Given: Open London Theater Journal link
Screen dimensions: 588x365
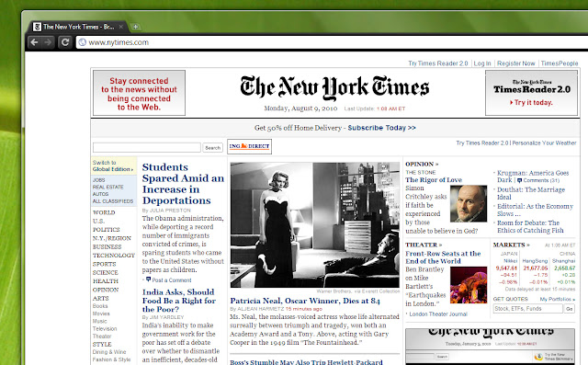Looking at the screenshot, I should click(x=438, y=314).
